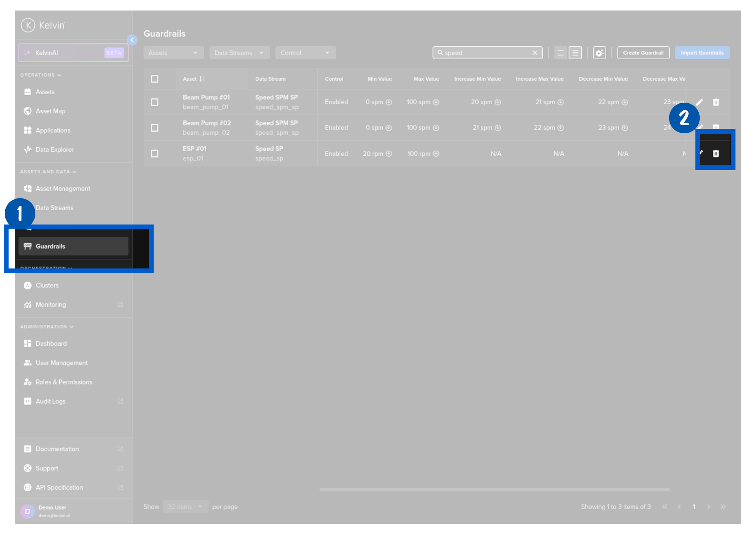Collapse the sidebar with the arrow button
Viewport: 756px width, 535px height.
[132, 40]
